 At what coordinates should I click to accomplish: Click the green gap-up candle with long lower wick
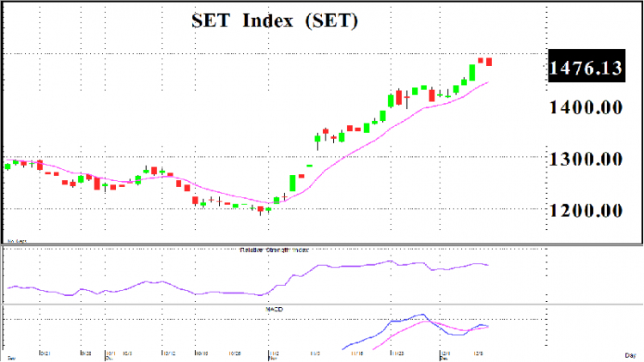[318, 141]
